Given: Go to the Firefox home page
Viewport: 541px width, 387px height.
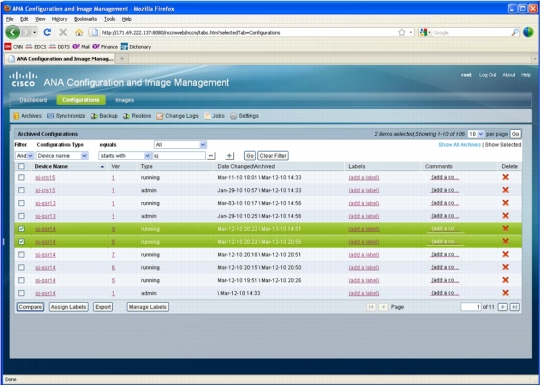Looking at the screenshot, I should (x=79, y=32).
